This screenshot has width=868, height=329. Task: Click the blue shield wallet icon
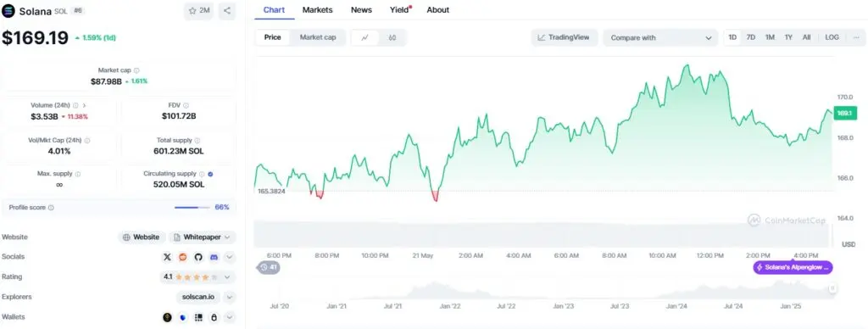[183, 317]
